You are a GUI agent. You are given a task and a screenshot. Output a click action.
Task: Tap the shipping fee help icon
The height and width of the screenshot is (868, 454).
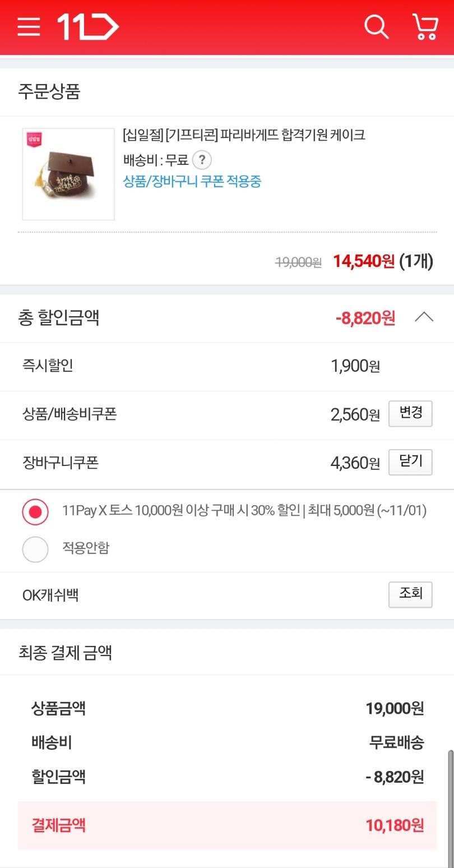tap(202, 160)
